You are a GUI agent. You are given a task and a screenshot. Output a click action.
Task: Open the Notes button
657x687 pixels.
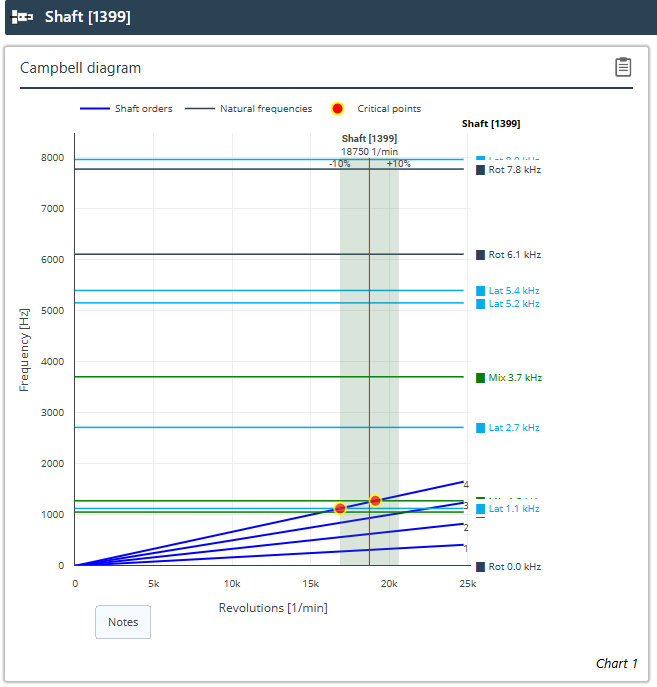point(123,622)
